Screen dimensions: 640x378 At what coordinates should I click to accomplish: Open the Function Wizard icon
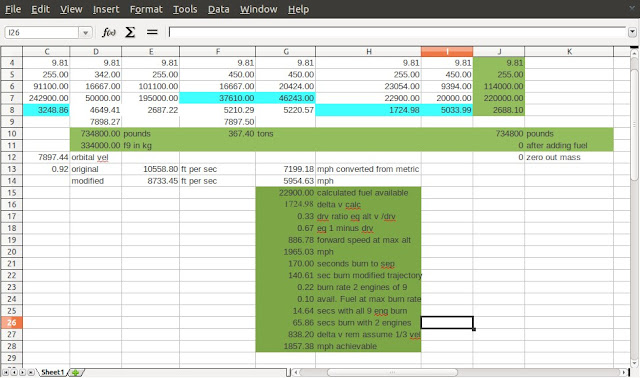tap(109, 32)
